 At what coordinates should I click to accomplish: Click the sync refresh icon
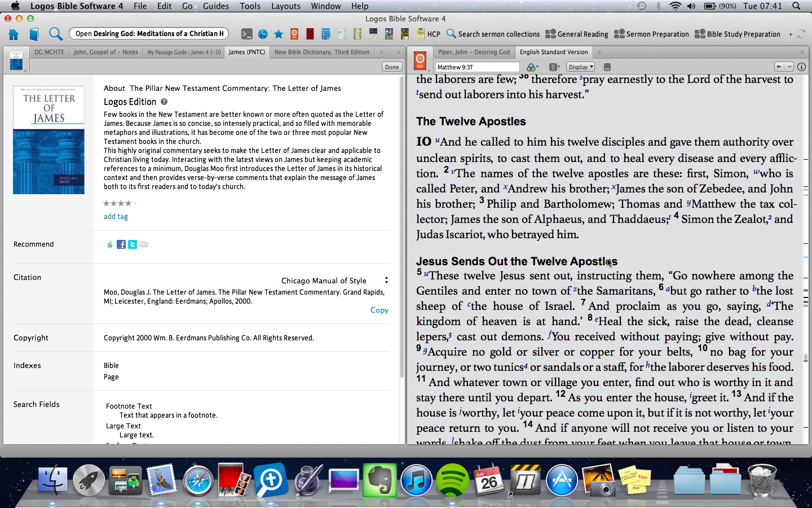click(801, 34)
